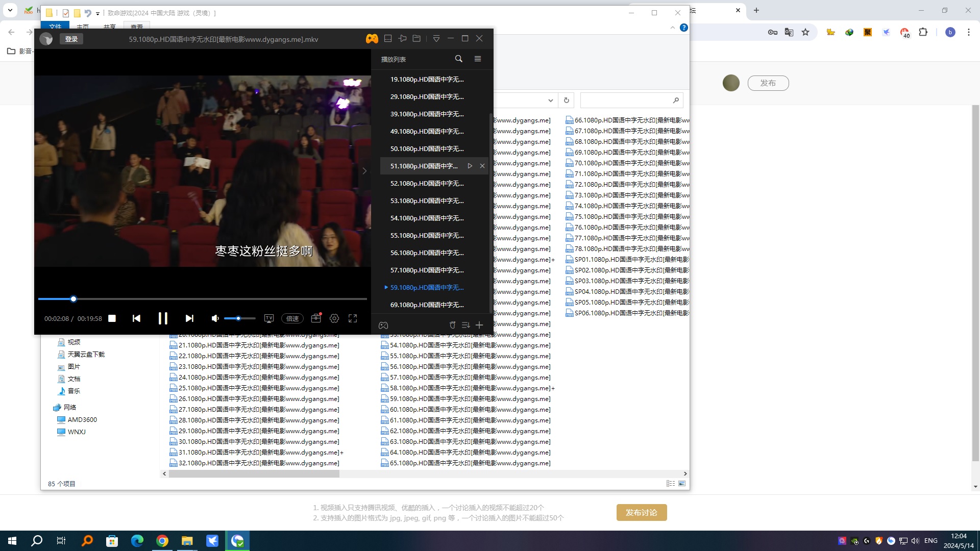Add files with the playlist plus icon
Image resolution: width=980 pixels, height=551 pixels.
[479, 325]
